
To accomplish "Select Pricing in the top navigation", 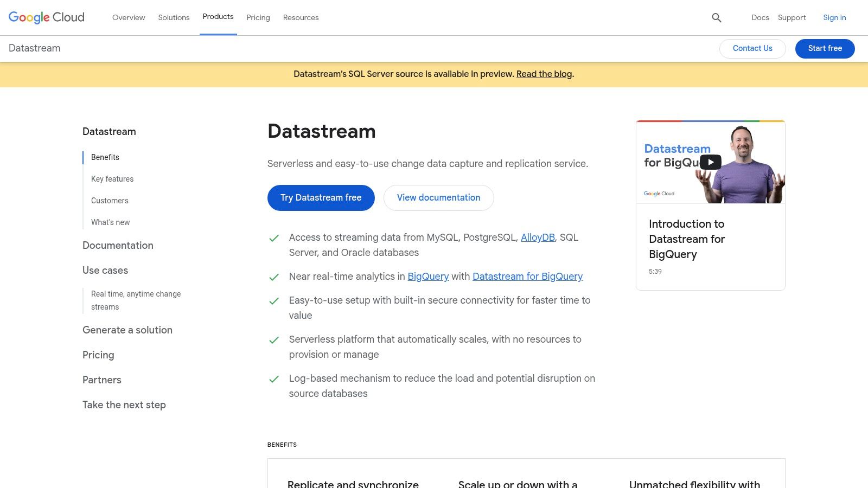I will [x=258, y=17].
